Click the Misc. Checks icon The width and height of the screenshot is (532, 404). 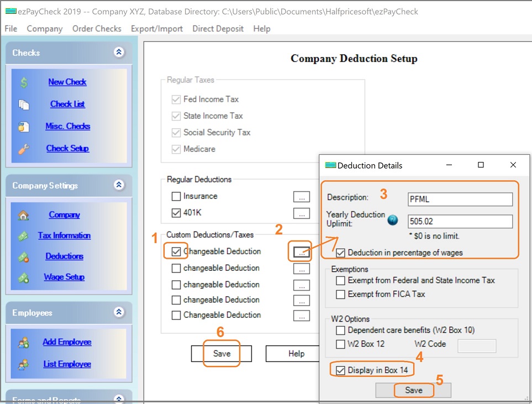(24, 127)
